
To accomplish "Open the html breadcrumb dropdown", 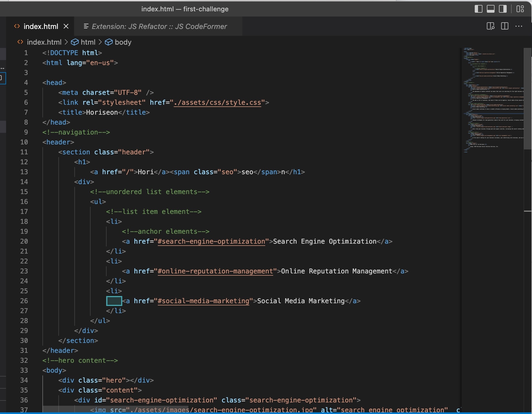I will tap(89, 42).
